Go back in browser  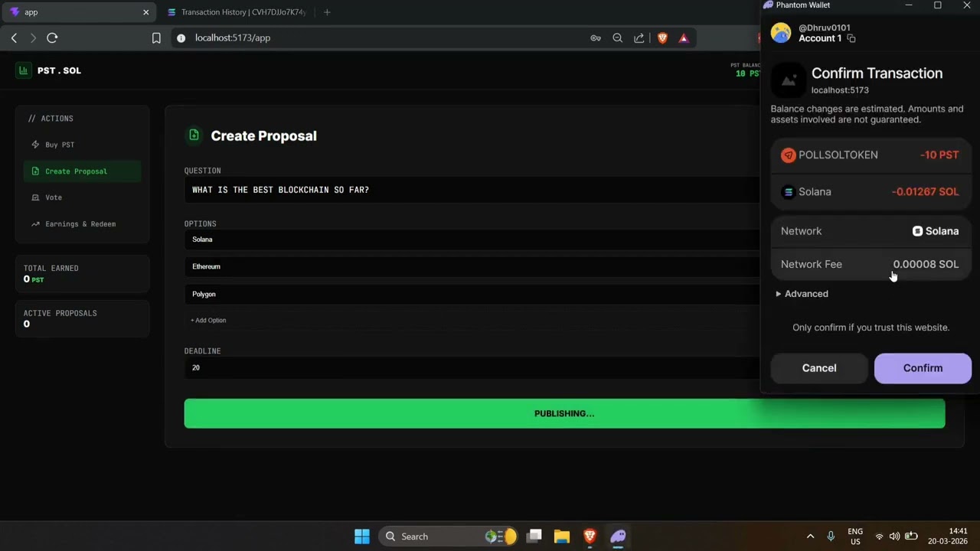[x=14, y=37]
